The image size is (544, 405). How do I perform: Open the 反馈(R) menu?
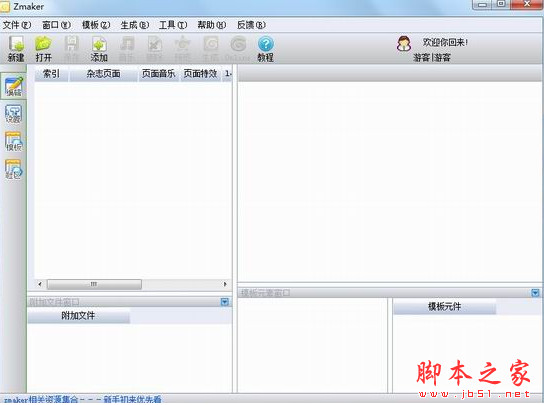pyautogui.click(x=252, y=25)
